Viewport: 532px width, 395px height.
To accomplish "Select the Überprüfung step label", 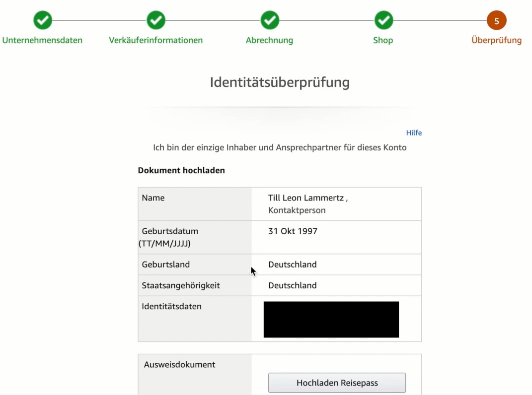I will click(x=496, y=40).
